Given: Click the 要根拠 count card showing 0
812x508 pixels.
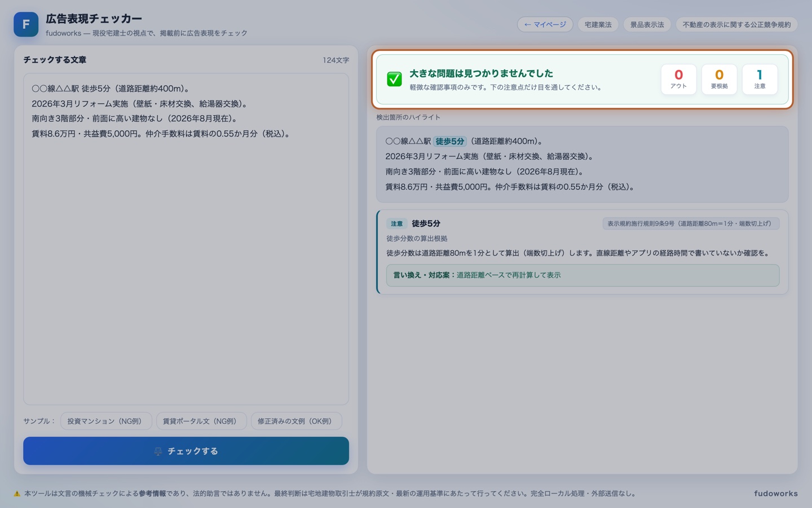Looking at the screenshot, I should coord(719,79).
